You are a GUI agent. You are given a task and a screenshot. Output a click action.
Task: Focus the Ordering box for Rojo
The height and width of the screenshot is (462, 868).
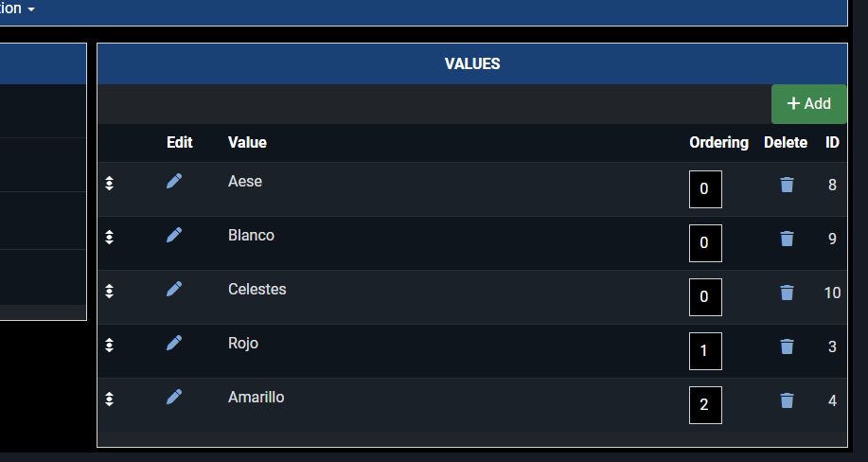705,351
